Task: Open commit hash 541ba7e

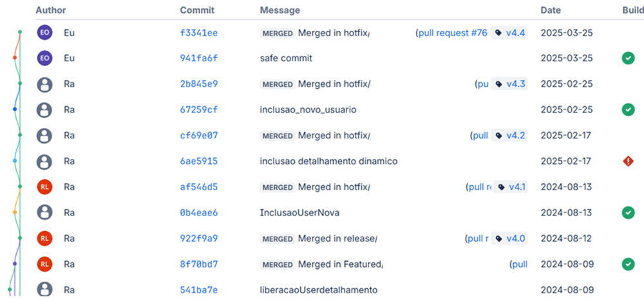Action: [x=198, y=289]
